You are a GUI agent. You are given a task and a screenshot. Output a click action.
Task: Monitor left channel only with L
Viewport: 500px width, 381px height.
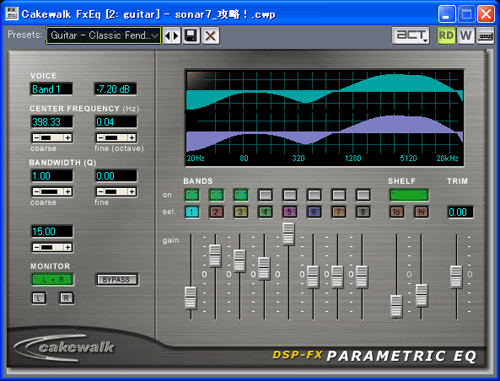pyautogui.click(x=39, y=298)
